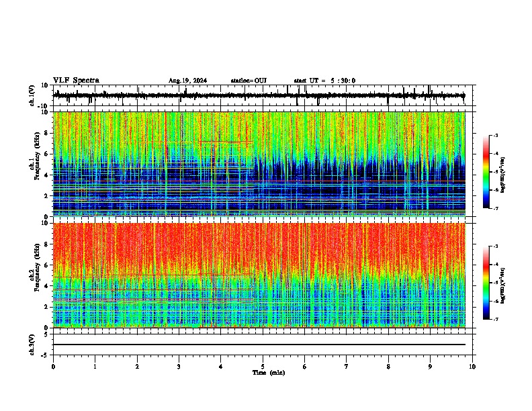
Task: Click the ch.2 spectrogram plot area
Action: 259,275
